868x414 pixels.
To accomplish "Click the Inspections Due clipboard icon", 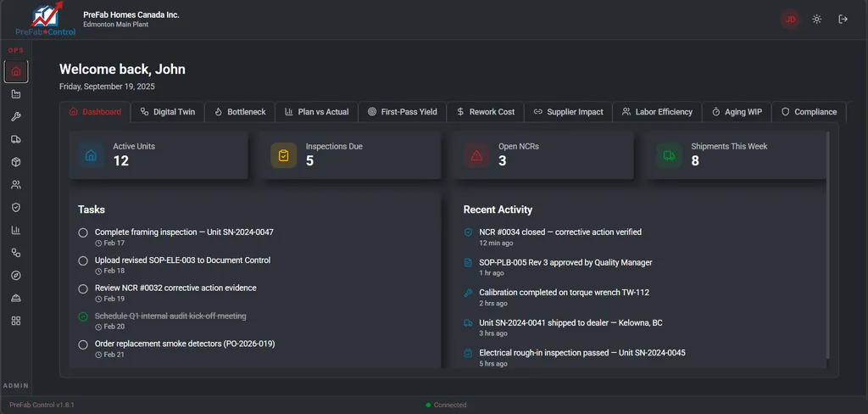I will coord(283,155).
